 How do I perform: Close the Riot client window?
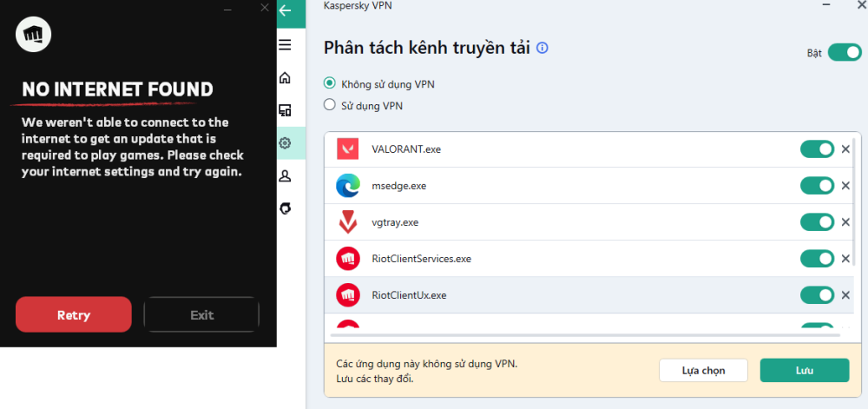click(265, 8)
